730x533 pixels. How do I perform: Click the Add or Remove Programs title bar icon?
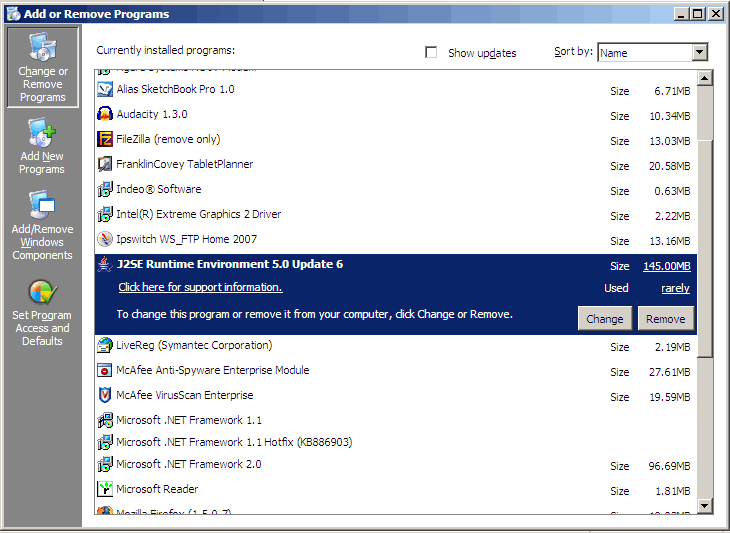coord(14,14)
